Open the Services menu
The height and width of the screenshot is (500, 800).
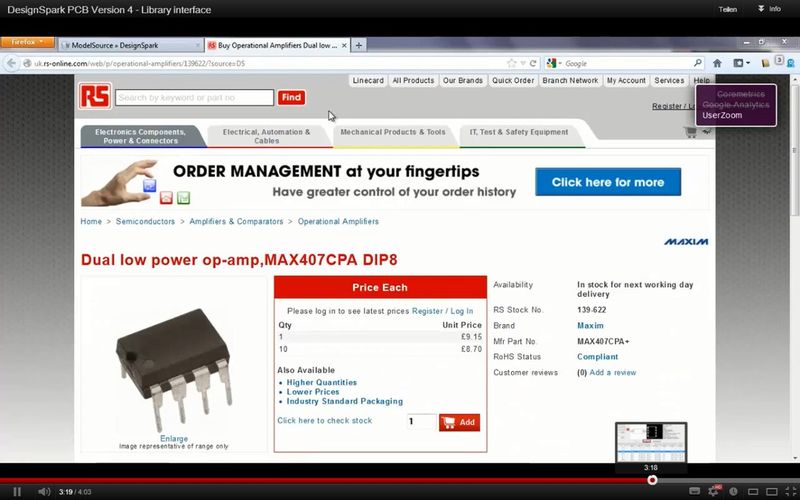(669, 81)
